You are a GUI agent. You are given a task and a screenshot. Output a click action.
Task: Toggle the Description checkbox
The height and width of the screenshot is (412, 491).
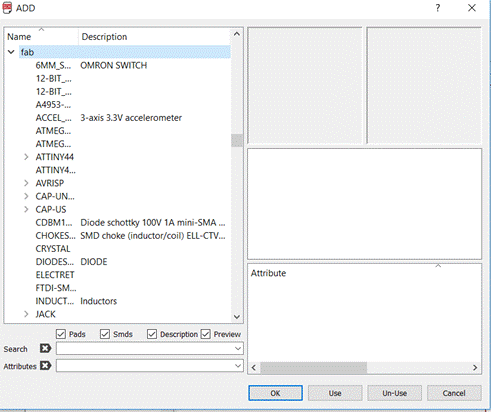click(x=152, y=334)
